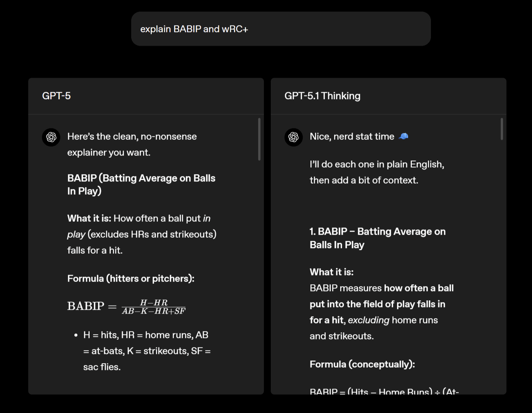
Task: Click the cut-off 'BABIP = (Hits – Home Runs)' line
Action: [384, 391]
